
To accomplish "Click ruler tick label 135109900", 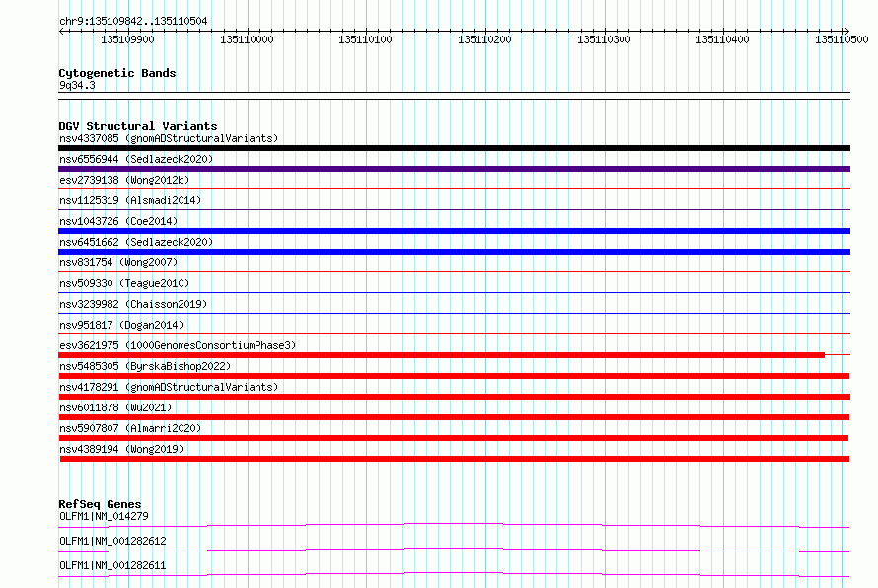I will (x=127, y=39).
